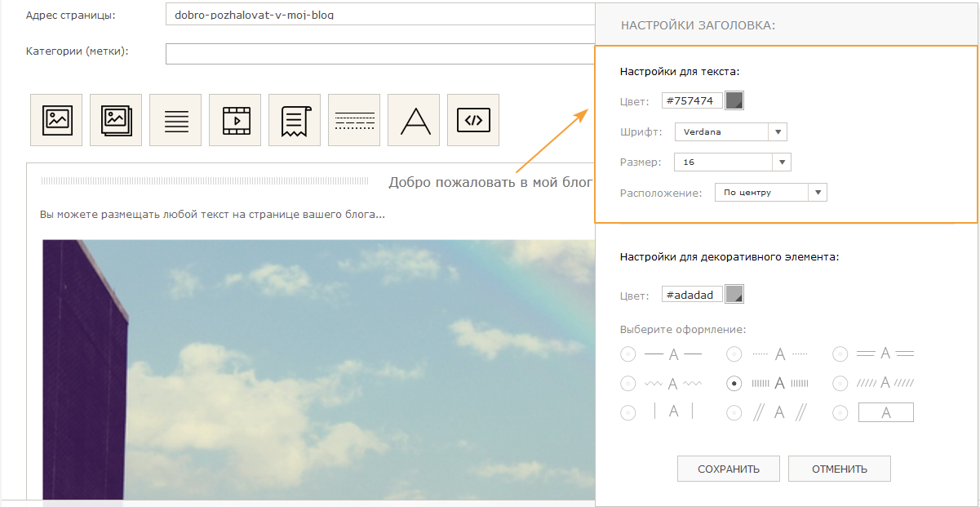Choose the diagonal hatch heading decoration
This screenshot has height=507, width=980.
[x=840, y=384]
